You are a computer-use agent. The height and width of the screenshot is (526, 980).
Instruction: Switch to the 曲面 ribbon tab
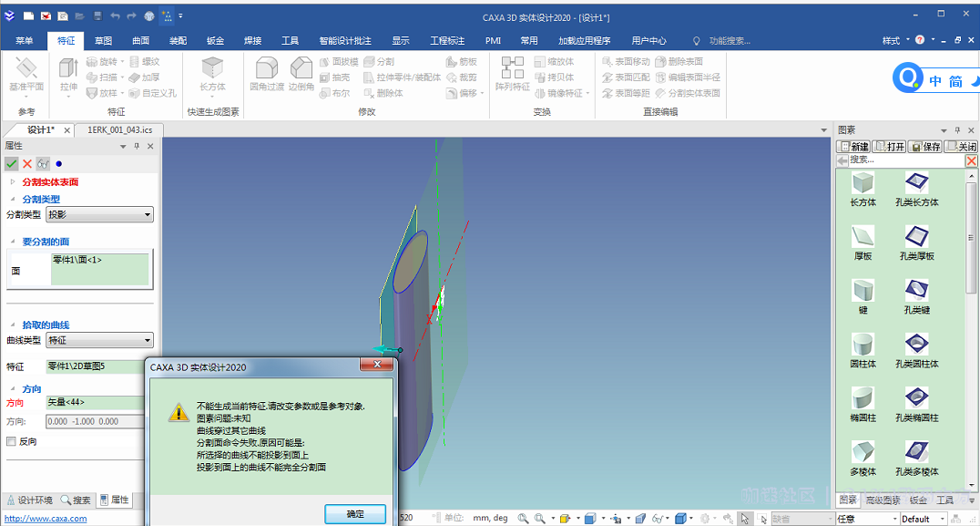(x=140, y=41)
